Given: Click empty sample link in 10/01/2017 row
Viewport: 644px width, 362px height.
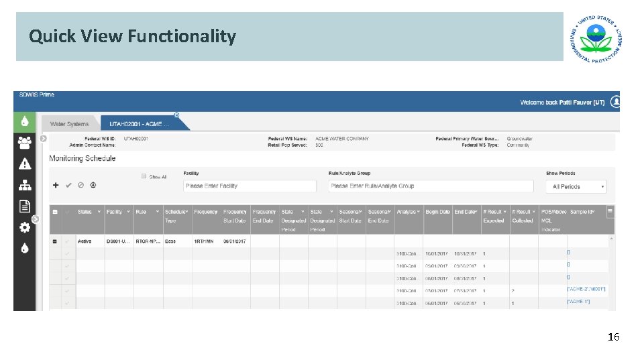Looking at the screenshot, I should coord(568,252).
